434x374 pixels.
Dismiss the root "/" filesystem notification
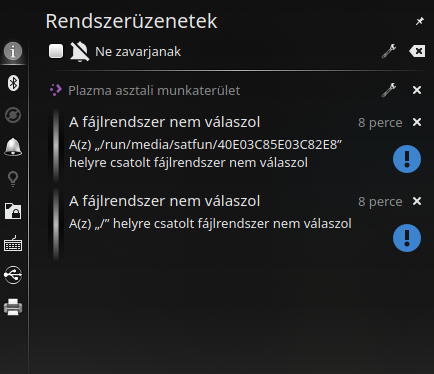pos(417,201)
